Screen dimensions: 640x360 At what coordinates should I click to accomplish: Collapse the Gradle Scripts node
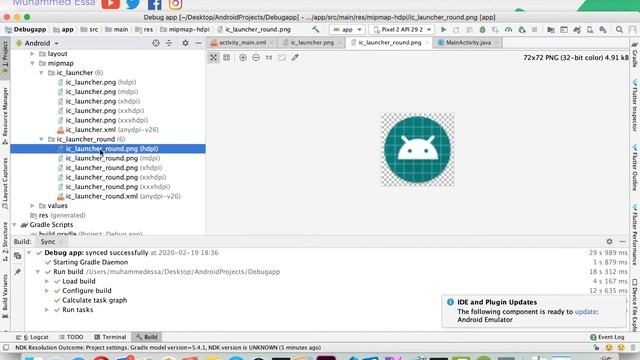click(15, 225)
